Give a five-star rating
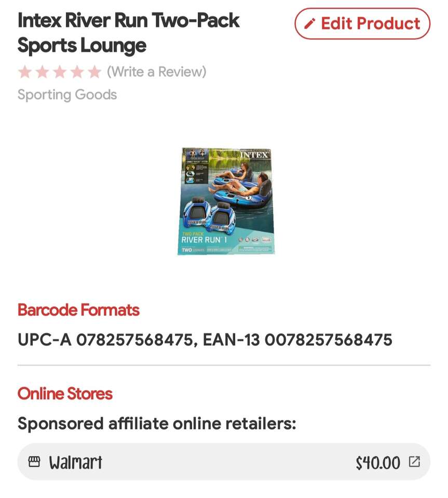Screen dimensions: 448x498 point(94,72)
